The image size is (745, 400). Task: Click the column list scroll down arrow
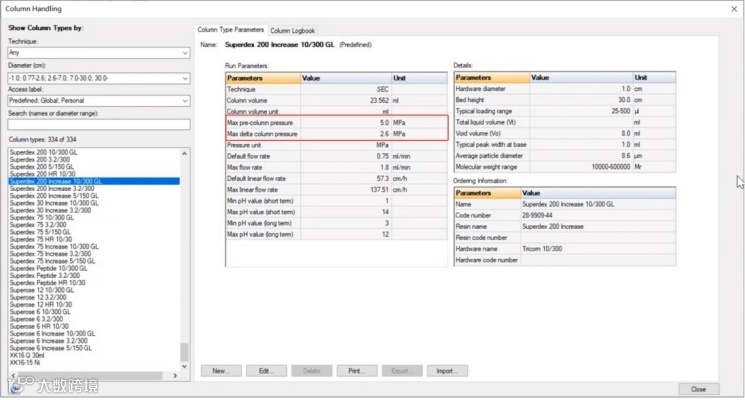(184, 366)
